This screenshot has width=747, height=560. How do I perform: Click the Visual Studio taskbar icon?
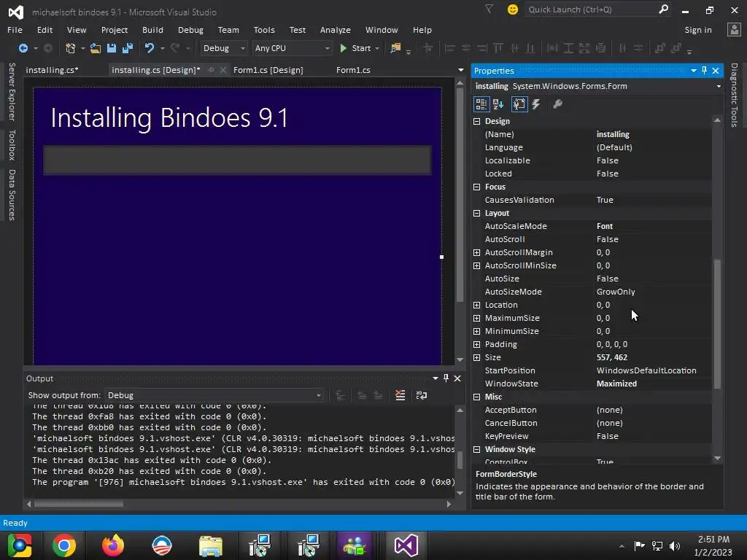[406, 545]
